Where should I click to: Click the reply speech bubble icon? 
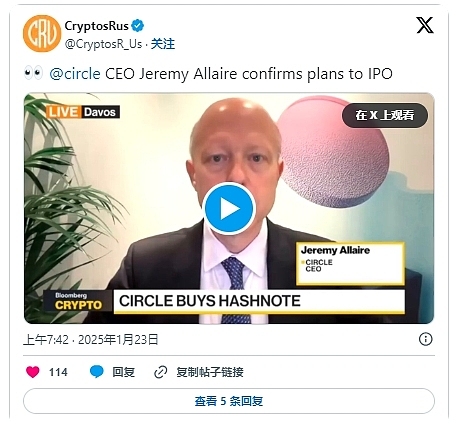coord(97,372)
